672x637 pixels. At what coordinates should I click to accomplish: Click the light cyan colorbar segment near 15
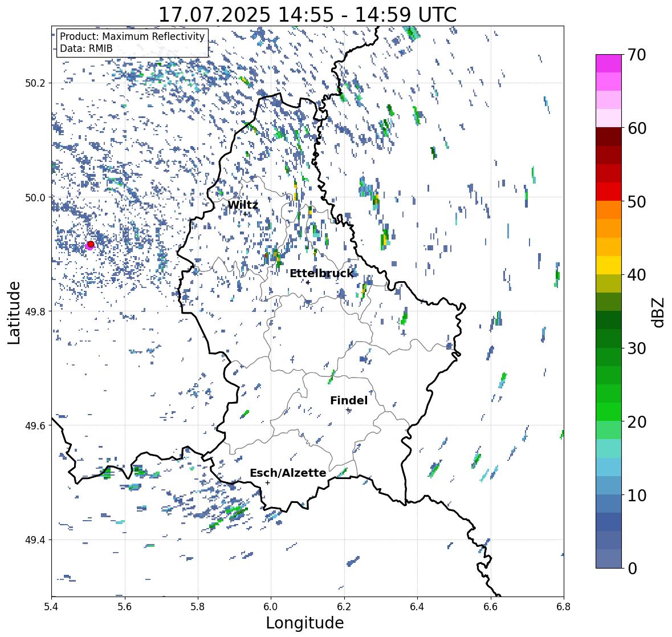click(x=609, y=449)
